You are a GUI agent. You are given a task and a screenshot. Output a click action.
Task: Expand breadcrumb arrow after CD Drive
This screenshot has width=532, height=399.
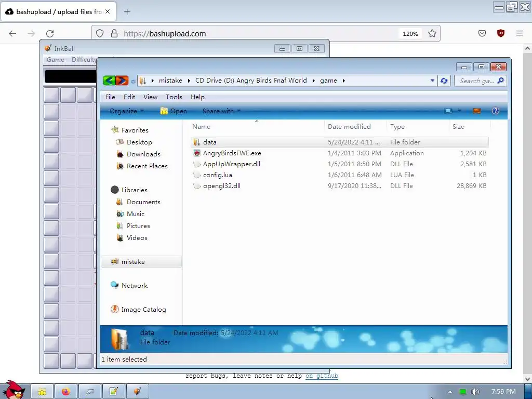tap(313, 81)
